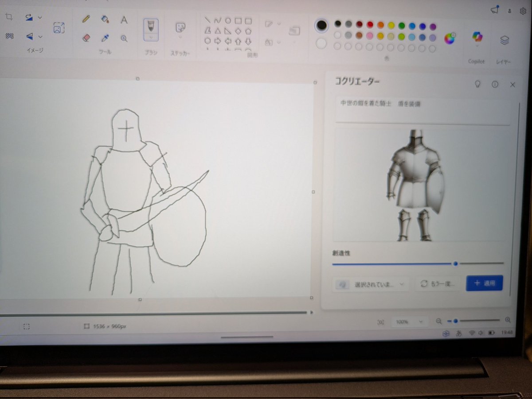The width and height of the screenshot is (532, 399).
Task: Open the style selection dropdown
Action: coord(371,284)
